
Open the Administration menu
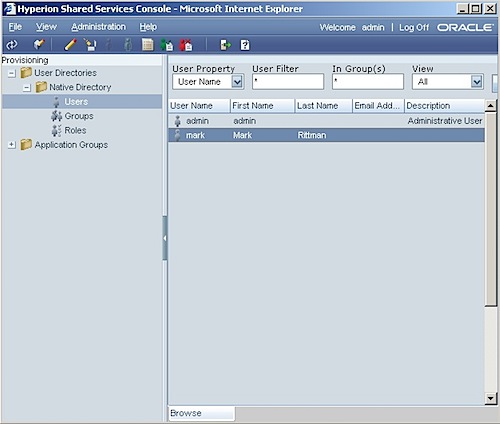(99, 27)
